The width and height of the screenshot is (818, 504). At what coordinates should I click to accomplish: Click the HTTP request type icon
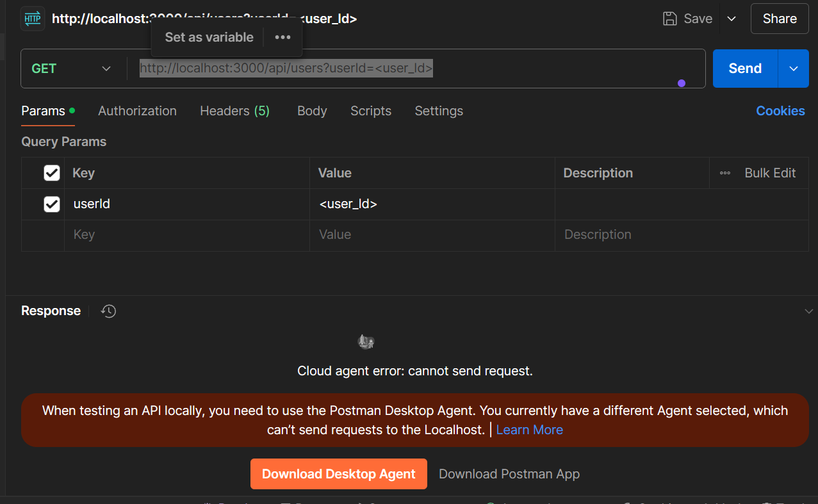pyautogui.click(x=33, y=19)
